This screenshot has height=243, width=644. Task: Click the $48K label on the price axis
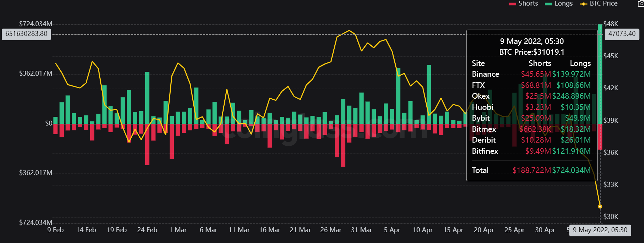[611, 24]
